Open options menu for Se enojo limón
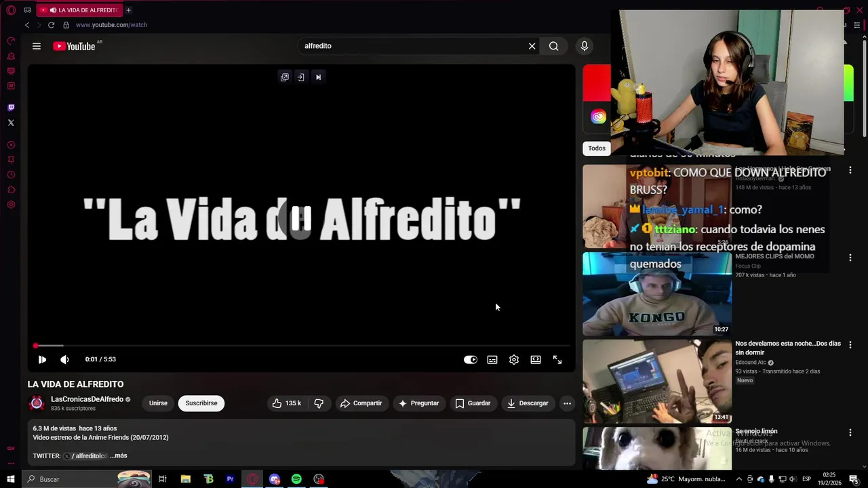Screen dimensions: 868x488 tap(850, 432)
